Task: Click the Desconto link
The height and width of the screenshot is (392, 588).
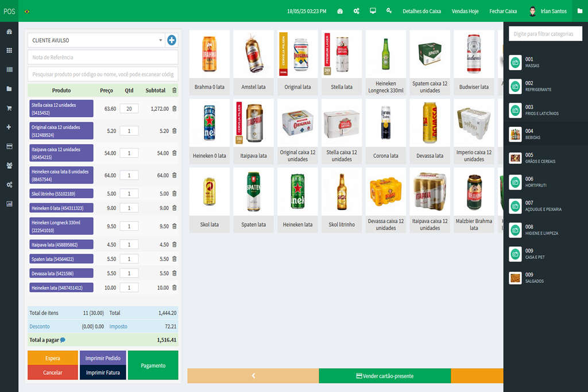Action: click(40, 326)
